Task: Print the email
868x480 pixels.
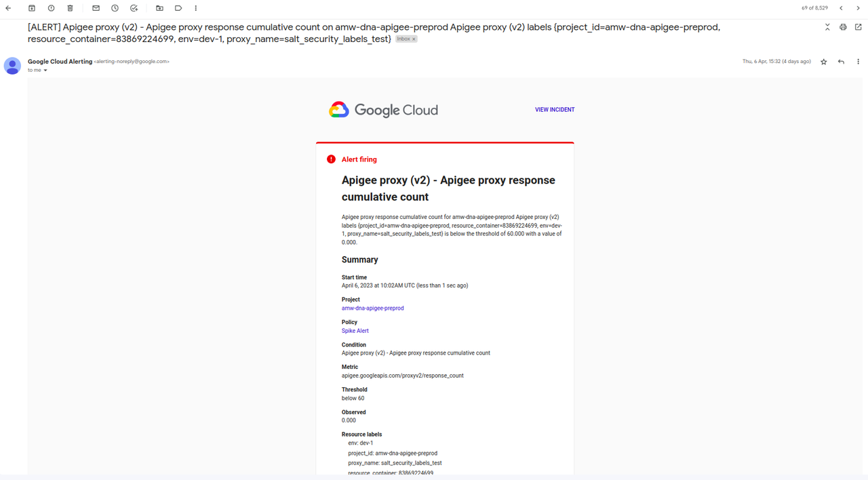Action: click(x=843, y=27)
